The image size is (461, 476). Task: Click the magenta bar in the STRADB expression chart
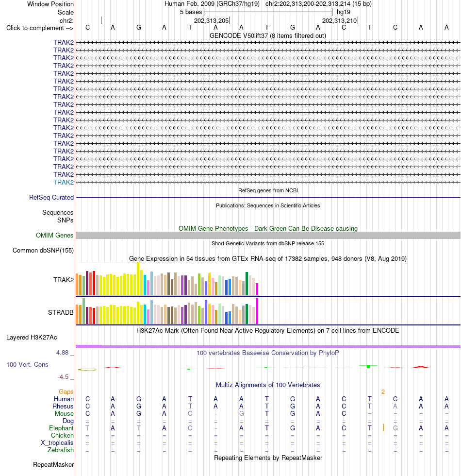pos(257,311)
